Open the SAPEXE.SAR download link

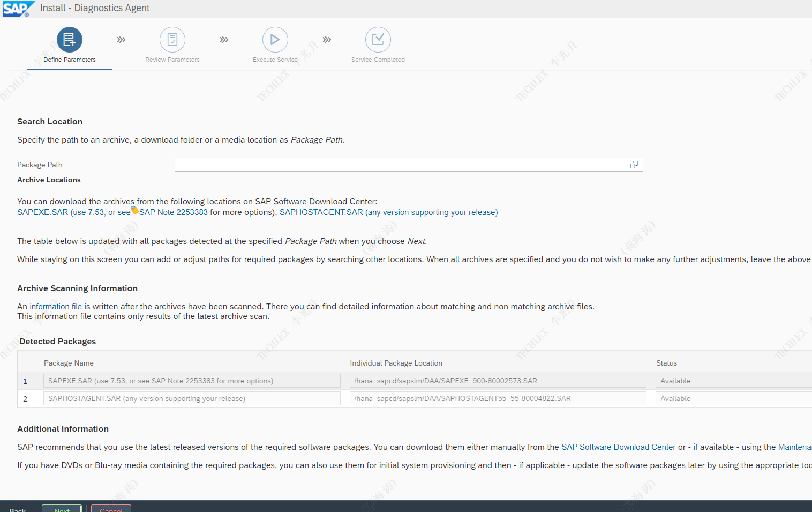click(74, 212)
